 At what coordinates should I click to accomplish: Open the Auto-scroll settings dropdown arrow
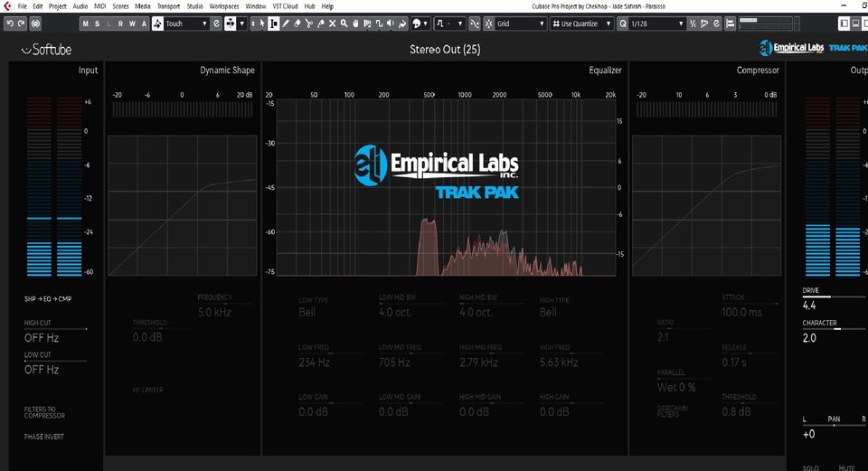[x=242, y=24]
